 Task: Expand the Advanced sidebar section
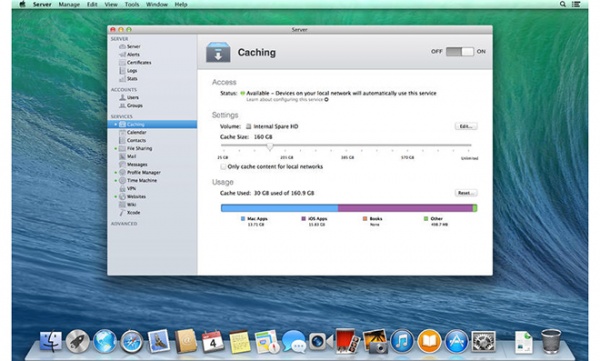point(124,224)
